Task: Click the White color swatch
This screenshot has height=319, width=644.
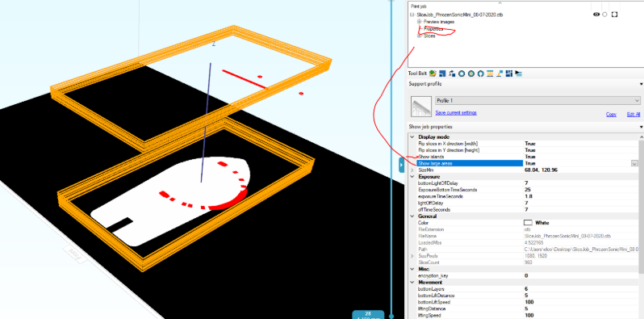Action: click(x=528, y=222)
